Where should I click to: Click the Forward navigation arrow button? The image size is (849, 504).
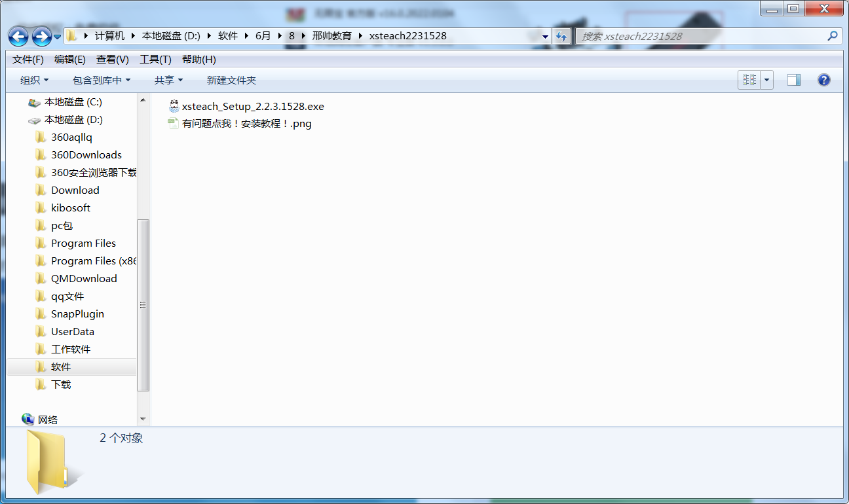click(x=41, y=36)
